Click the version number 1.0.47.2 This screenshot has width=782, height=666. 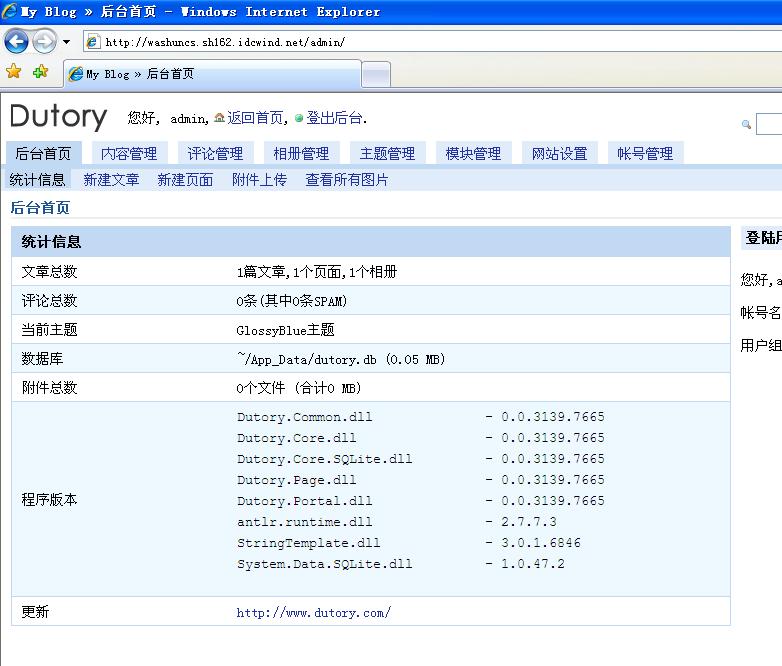pos(533,564)
